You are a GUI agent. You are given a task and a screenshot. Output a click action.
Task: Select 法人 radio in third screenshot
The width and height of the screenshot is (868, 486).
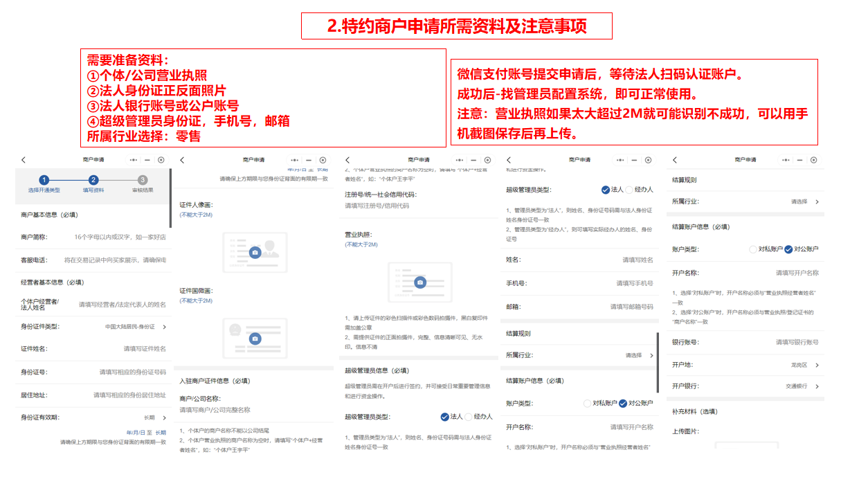point(444,417)
